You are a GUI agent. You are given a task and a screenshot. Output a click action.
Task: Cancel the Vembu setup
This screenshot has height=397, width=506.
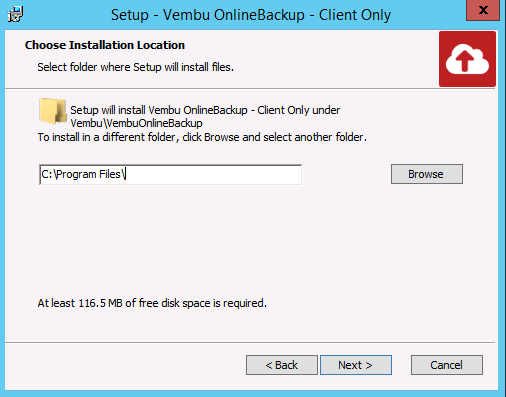coord(447,365)
